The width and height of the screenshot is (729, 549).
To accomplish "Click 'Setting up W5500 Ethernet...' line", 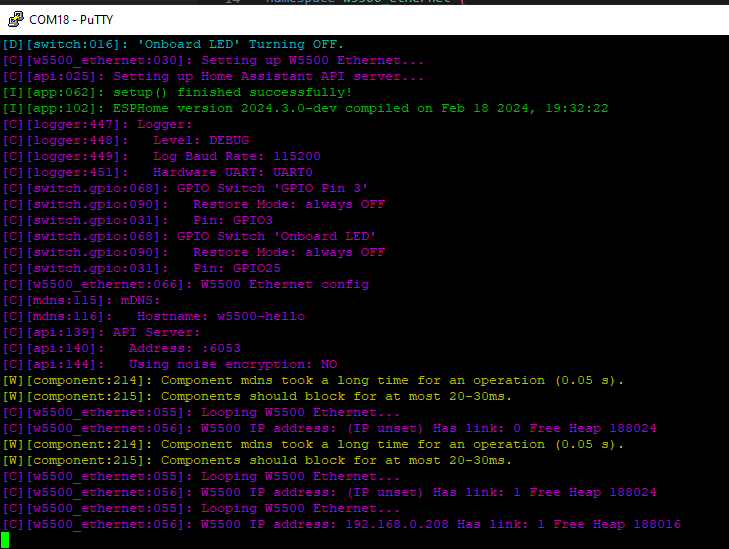I will (213, 60).
